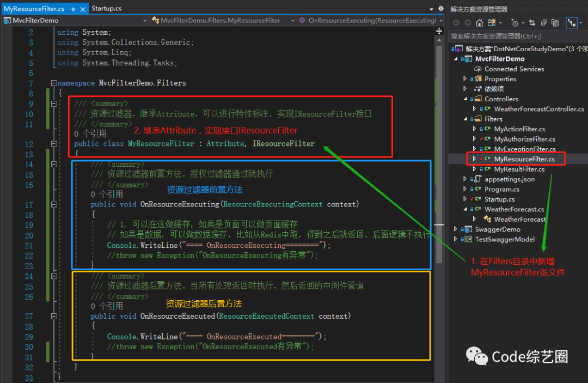Image resolution: width=588 pixels, height=383 pixels.
Task: Click the MyResultFilter.cs C# file icon
Action: [487, 169]
